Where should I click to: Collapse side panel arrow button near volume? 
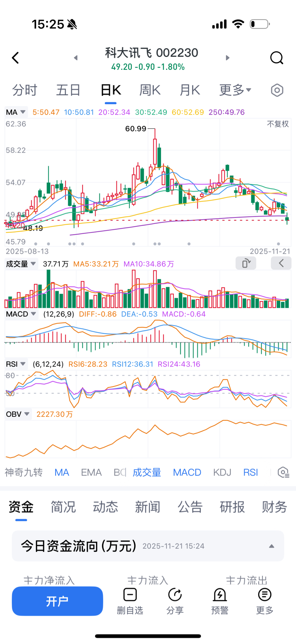pyautogui.click(x=281, y=263)
